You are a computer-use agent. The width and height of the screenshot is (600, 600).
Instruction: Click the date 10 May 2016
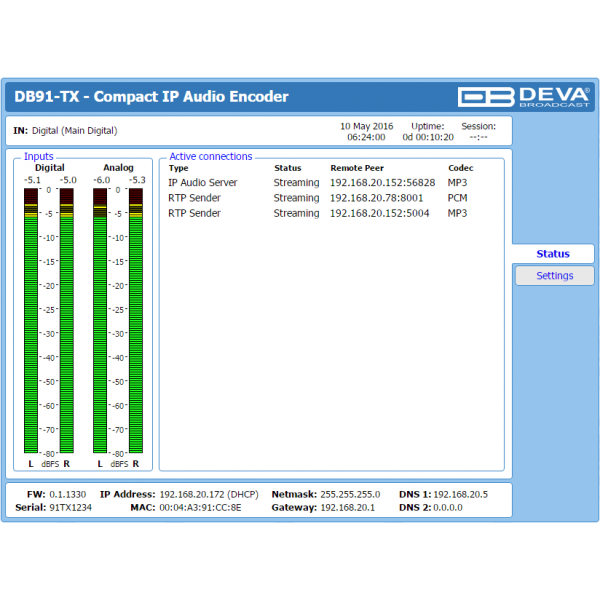click(x=367, y=126)
